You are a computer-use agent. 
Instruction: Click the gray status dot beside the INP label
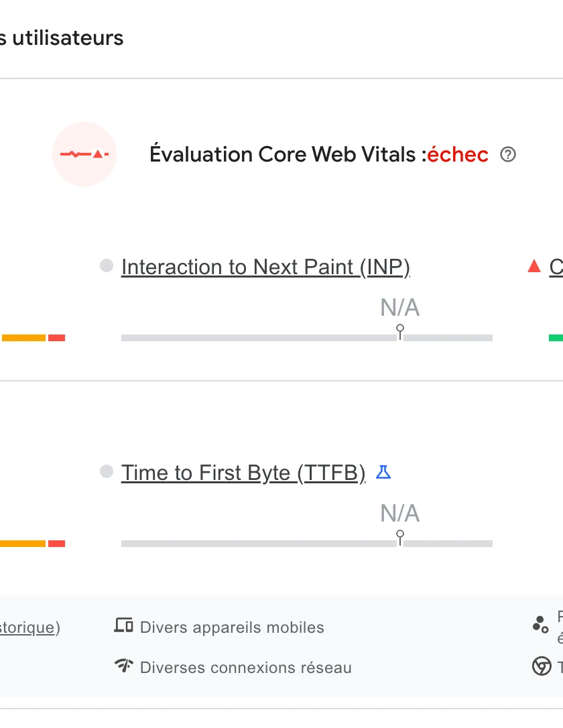105,265
